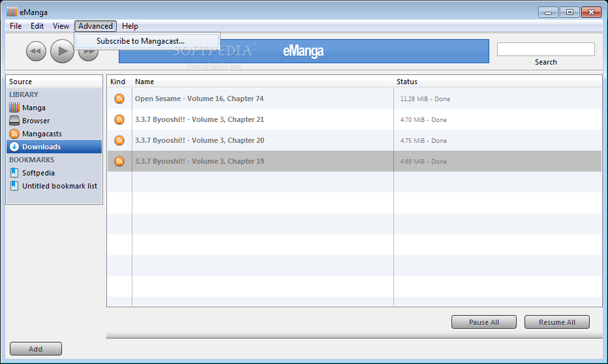
Task: Click the Pause All button
Action: point(484,322)
